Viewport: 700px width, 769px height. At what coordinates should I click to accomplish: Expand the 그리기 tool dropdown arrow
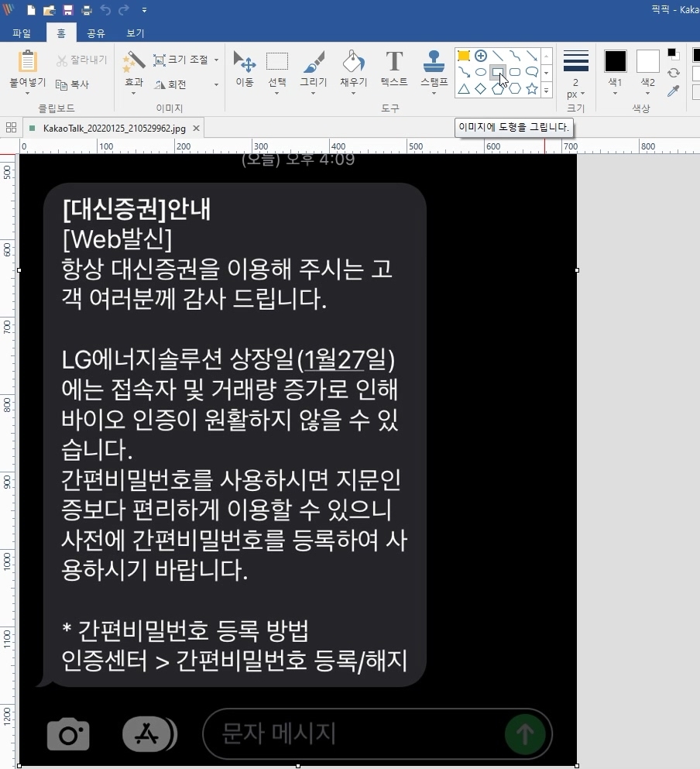[x=314, y=93]
